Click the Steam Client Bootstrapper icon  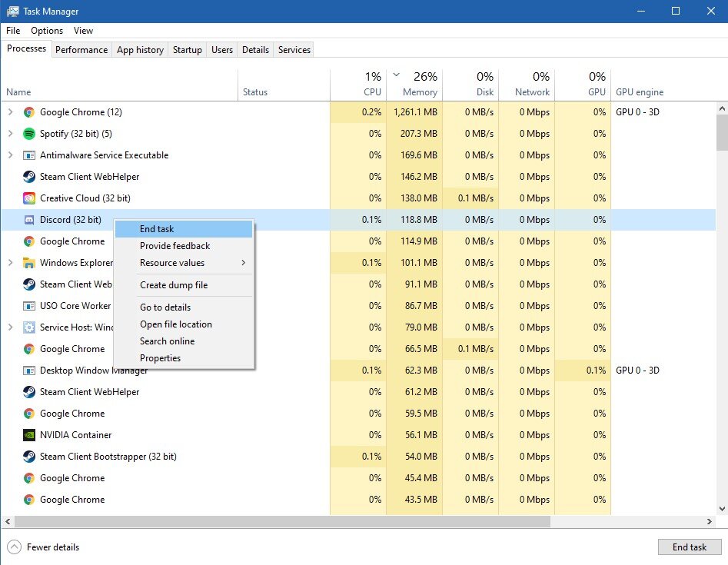[29, 457]
